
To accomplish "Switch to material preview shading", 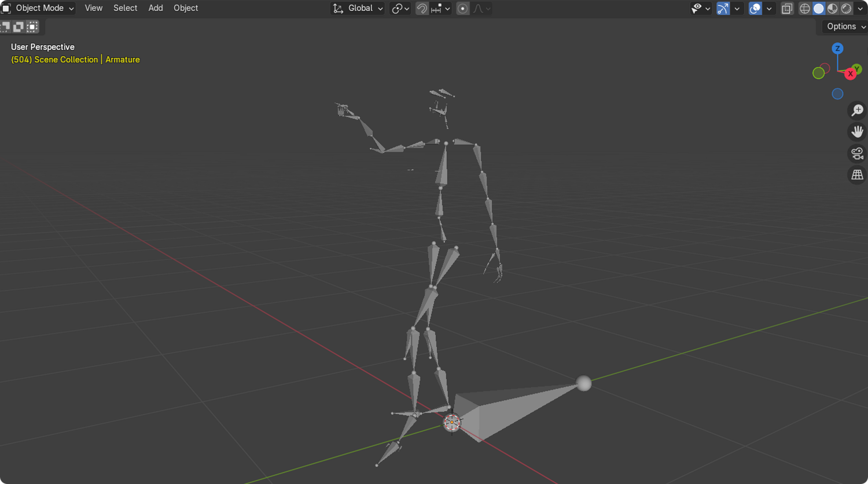I will (833, 8).
